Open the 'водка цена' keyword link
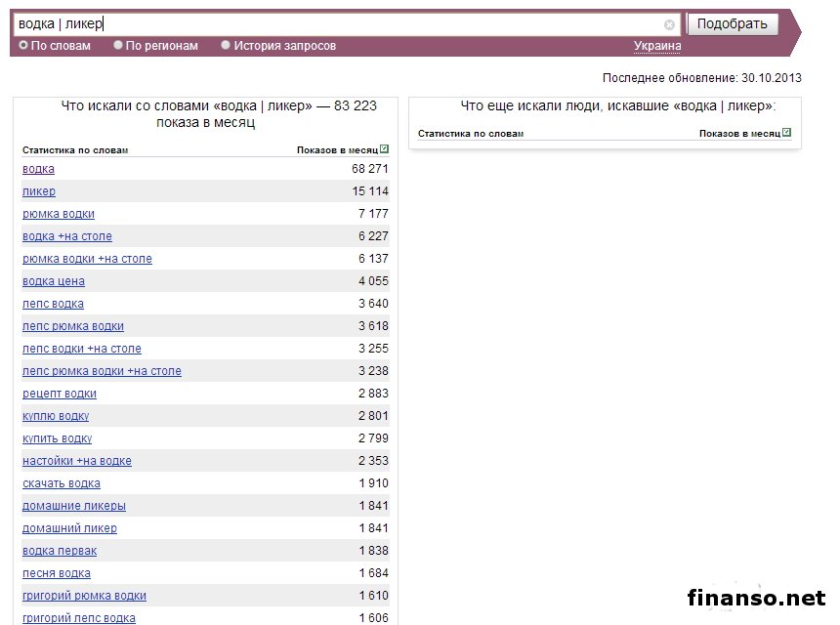Image resolution: width=840 pixels, height=625 pixels. [x=54, y=281]
